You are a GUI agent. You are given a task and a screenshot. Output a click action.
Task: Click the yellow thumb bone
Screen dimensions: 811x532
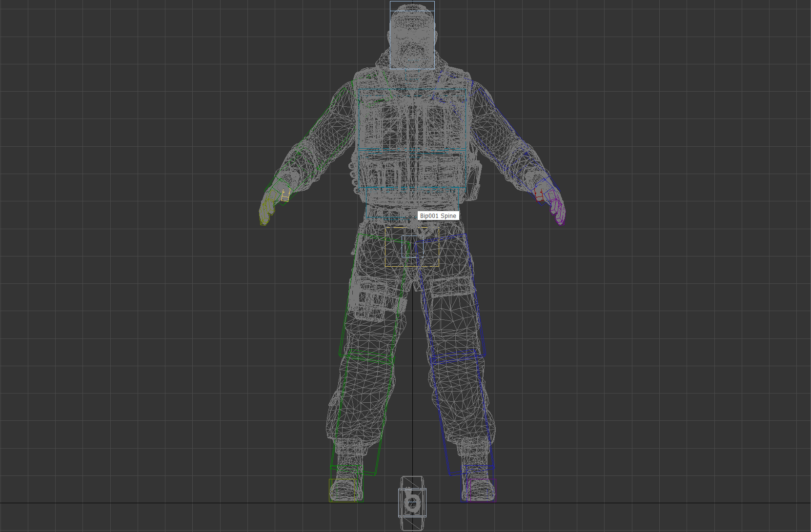pyautogui.click(x=285, y=196)
